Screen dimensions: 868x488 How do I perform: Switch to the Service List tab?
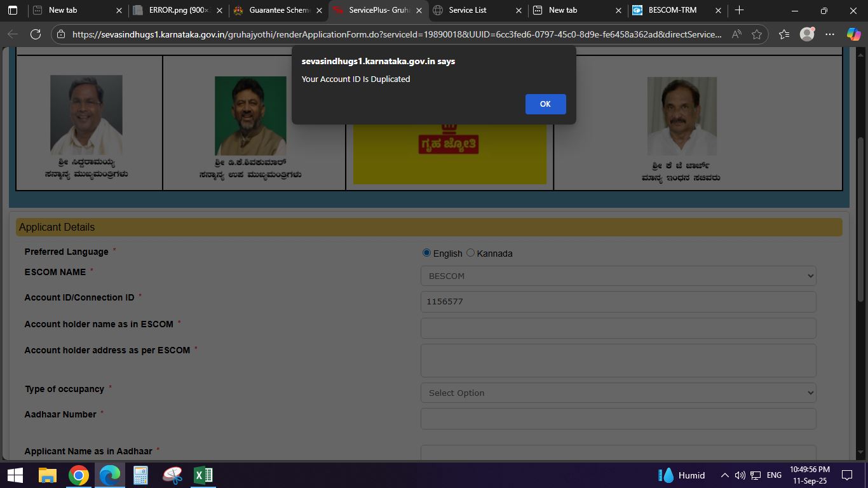click(x=478, y=10)
